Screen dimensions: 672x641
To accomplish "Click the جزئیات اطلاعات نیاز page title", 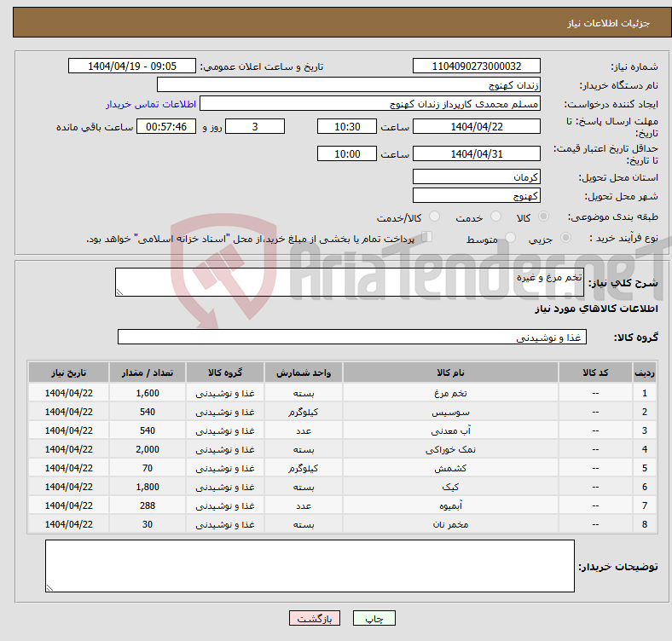I will [x=608, y=23].
